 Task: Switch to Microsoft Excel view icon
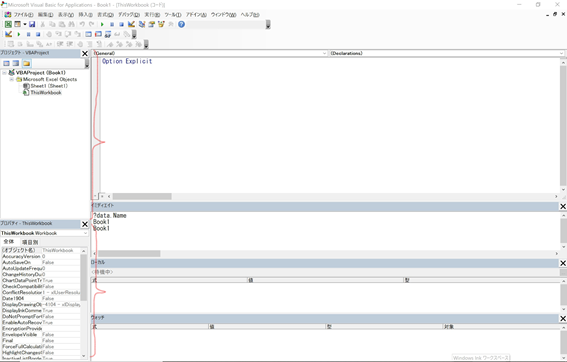click(8, 24)
